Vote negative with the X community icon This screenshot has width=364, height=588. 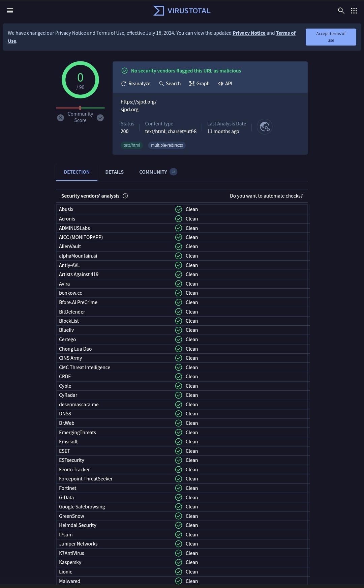tap(61, 118)
